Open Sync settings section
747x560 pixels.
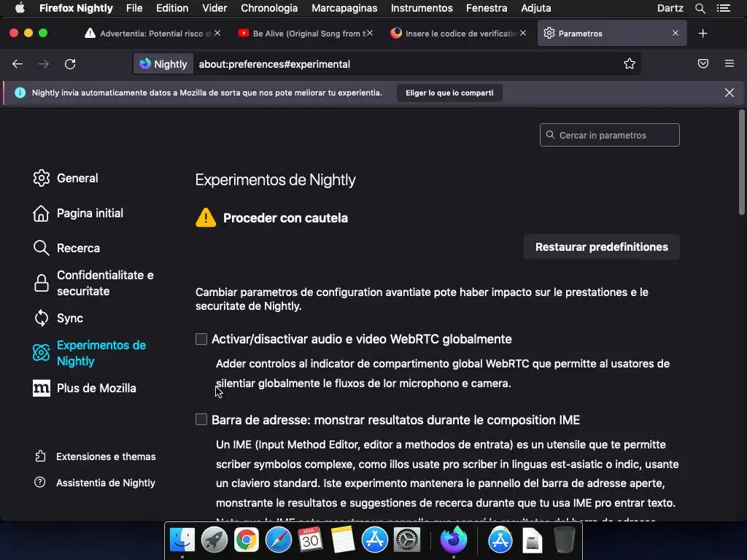tap(58, 318)
